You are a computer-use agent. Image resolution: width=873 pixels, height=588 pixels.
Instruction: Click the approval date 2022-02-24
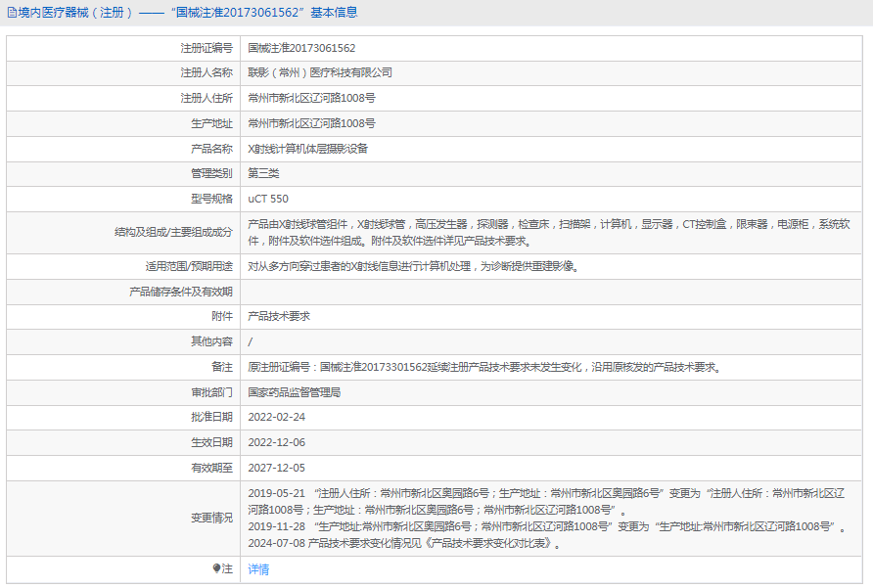pos(277,417)
